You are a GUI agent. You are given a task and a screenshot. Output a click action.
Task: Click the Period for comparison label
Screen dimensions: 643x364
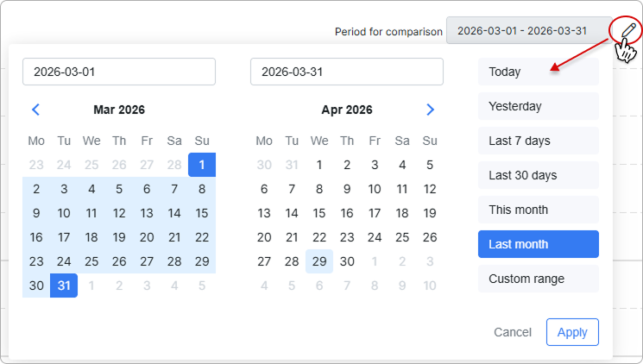(x=388, y=32)
